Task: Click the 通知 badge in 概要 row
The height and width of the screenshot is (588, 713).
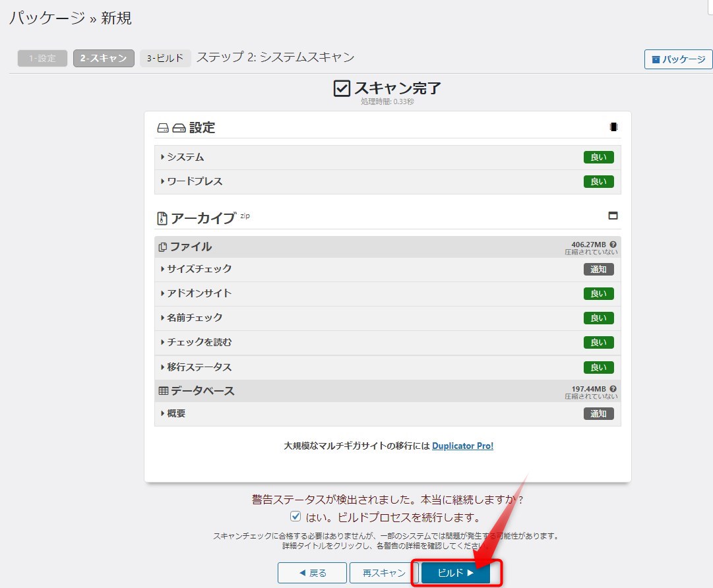Action: tap(598, 413)
